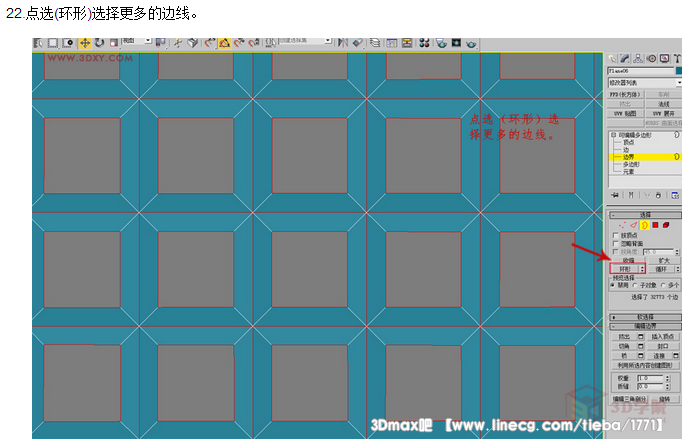Toggle the Spinner Snap icon
Image resolution: width=692 pixels, height=442 pixels.
click(254, 43)
